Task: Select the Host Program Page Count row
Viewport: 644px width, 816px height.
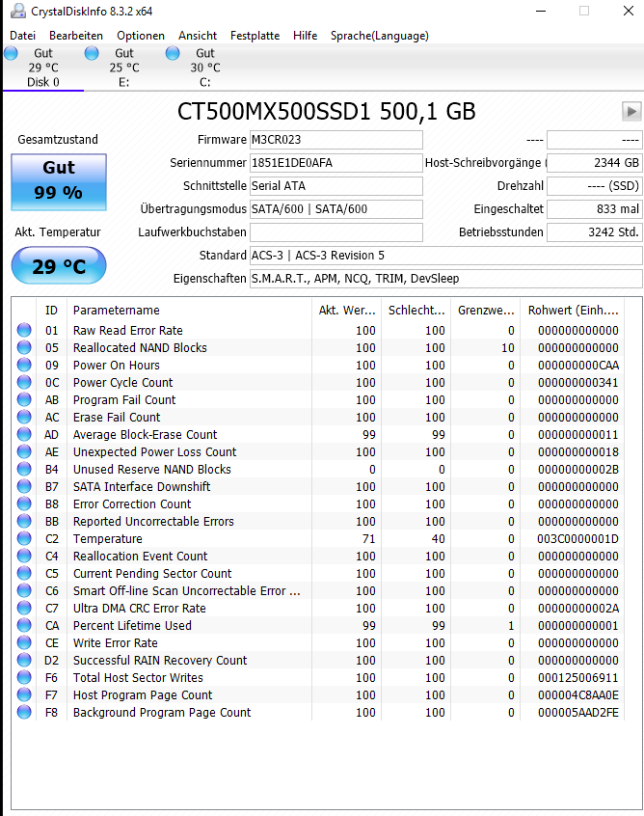Action: (x=318, y=694)
